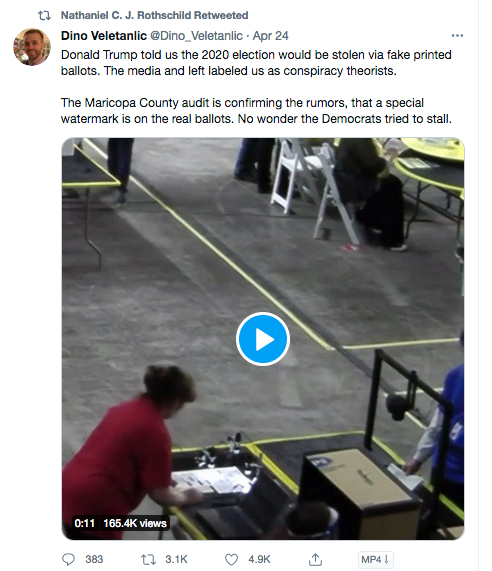Click the down arrow in MP4 button
The image size is (492, 571).
[386, 559]
